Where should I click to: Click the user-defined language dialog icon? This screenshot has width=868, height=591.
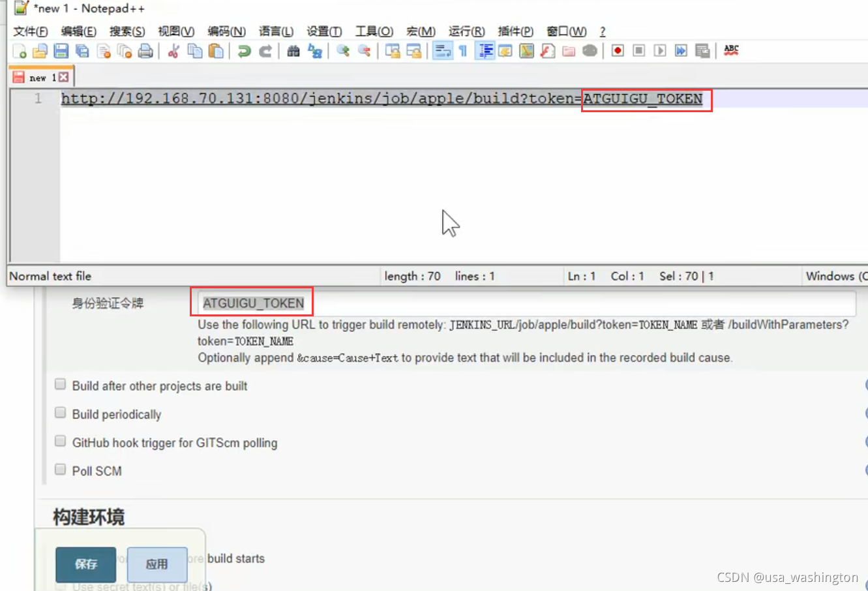(505, 51)
